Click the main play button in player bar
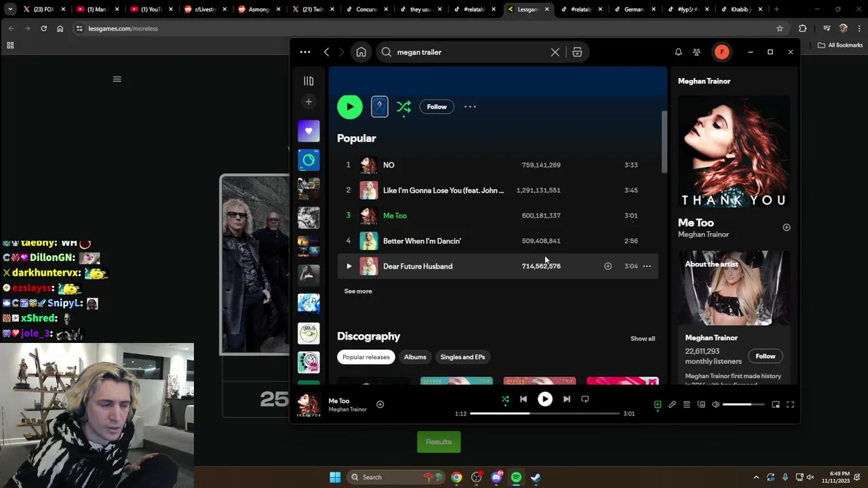This screenshot has width=868, height=488. (x=545, y=399)
